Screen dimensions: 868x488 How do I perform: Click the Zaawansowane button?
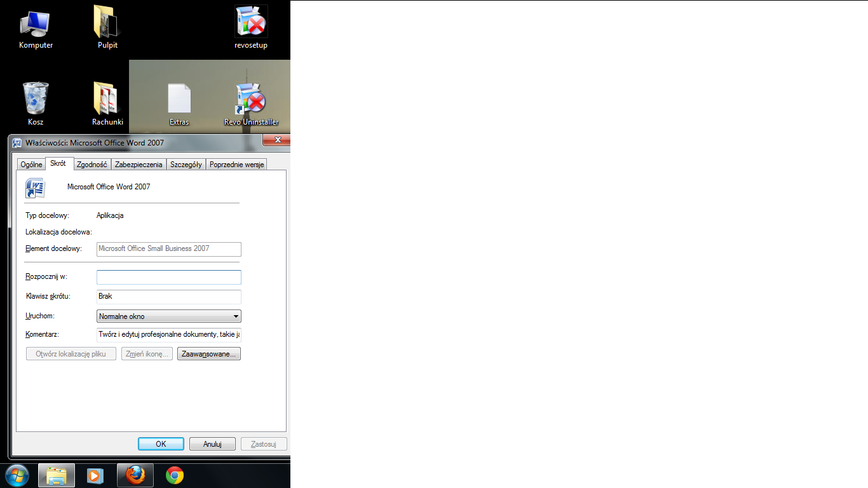tap(209, 354)
